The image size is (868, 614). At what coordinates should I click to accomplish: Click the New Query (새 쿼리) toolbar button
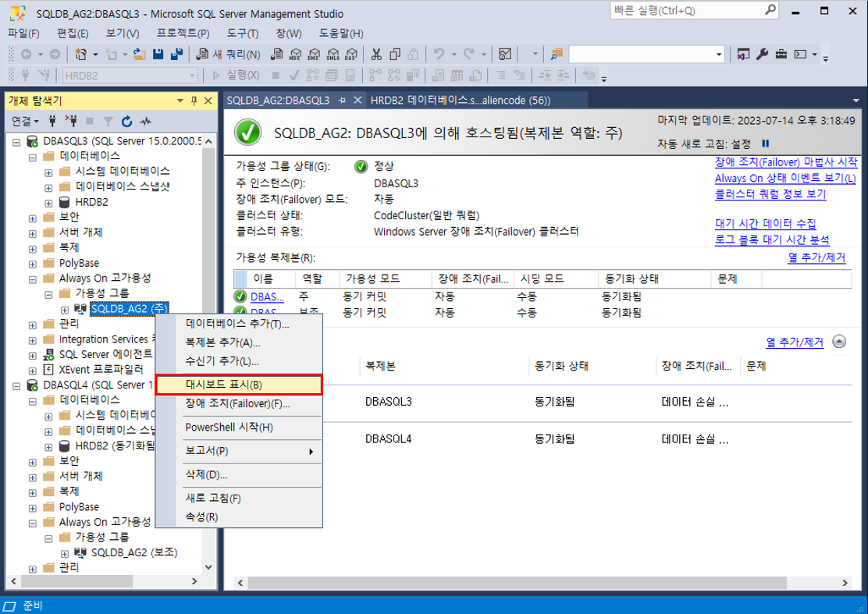(x=229, y=54)
